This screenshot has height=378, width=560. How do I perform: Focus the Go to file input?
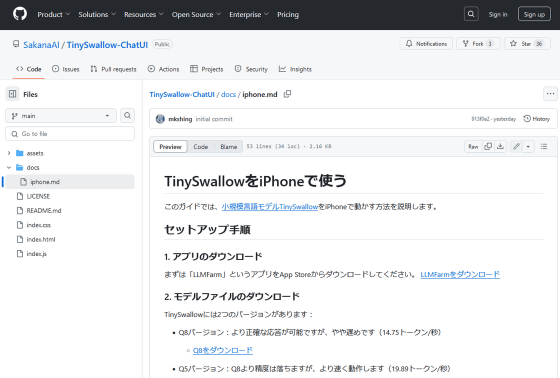pos(70,134)
